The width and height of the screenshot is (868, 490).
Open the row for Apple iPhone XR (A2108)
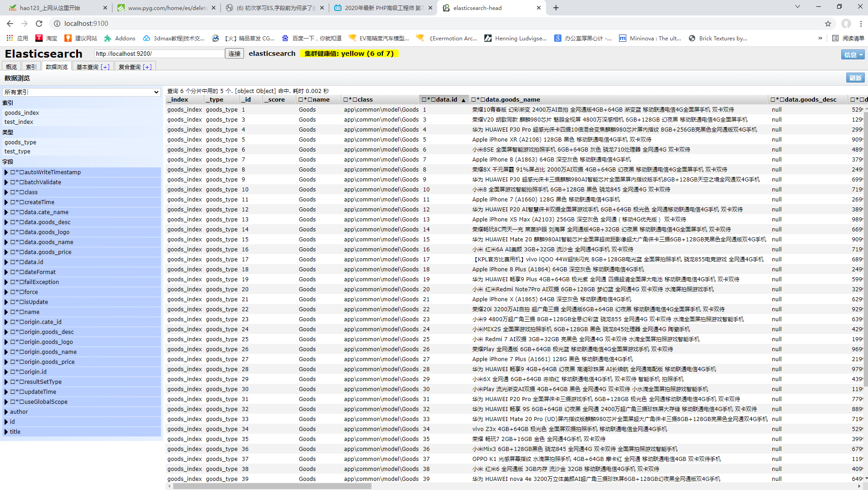coord(515,139)
